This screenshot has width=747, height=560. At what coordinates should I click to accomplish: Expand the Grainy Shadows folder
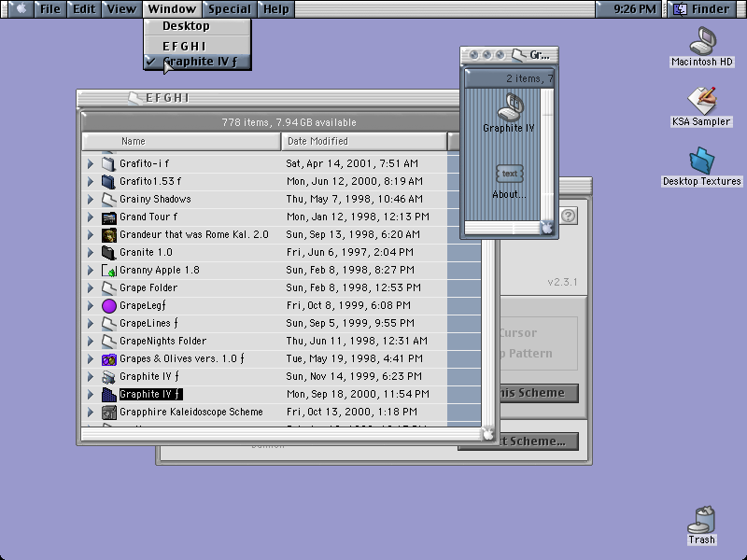(91, 199)
